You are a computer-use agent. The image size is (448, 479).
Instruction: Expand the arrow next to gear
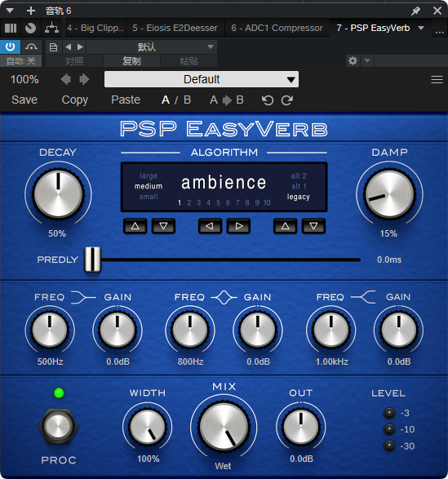pos(367,60)
